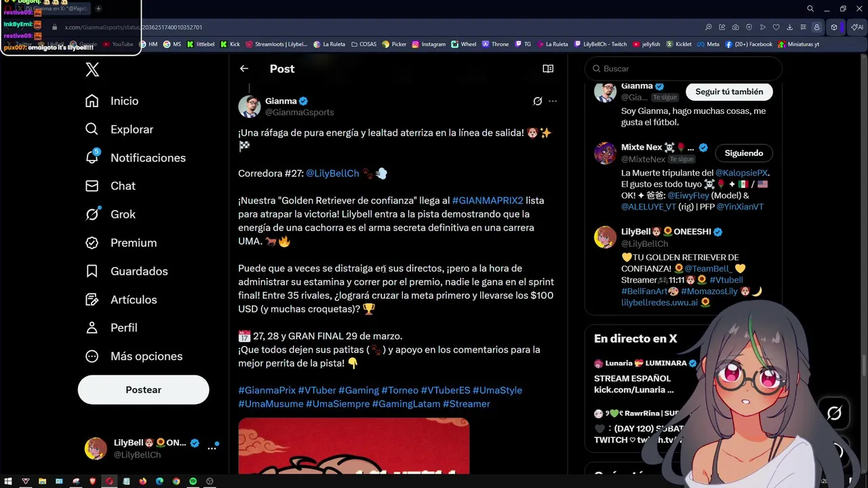Open the La Ruleta bookmark after Streamloots
The width and height of the screenshot is (868, 488).
coord(329,44)
